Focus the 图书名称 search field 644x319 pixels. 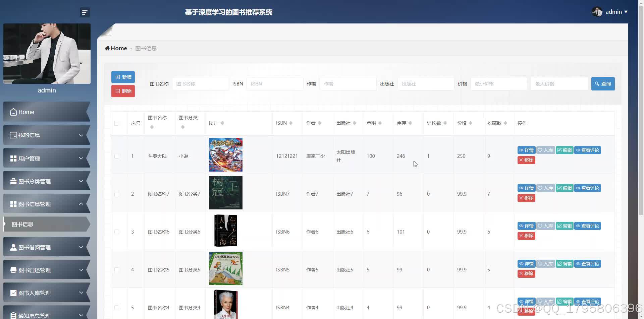[x=201, y=84]
